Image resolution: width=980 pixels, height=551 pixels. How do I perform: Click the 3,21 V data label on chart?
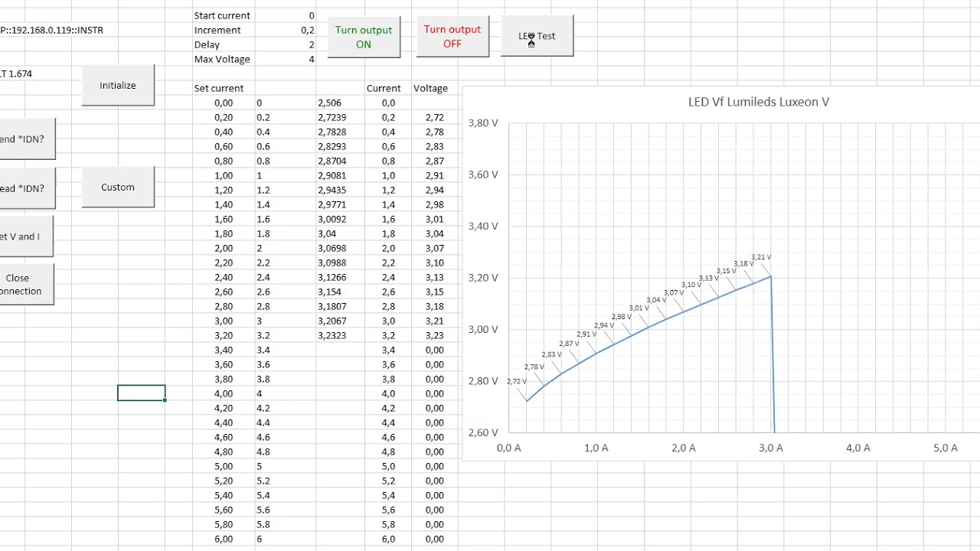[x=761, y=258]
